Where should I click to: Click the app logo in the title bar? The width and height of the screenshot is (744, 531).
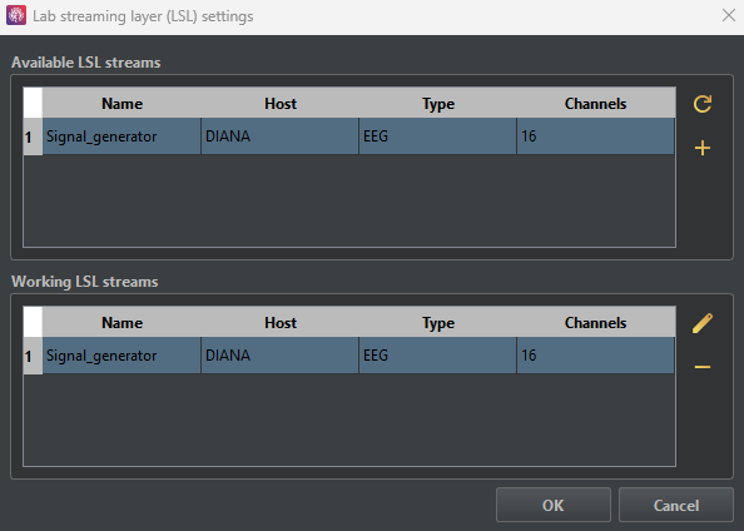pos(16,16)
